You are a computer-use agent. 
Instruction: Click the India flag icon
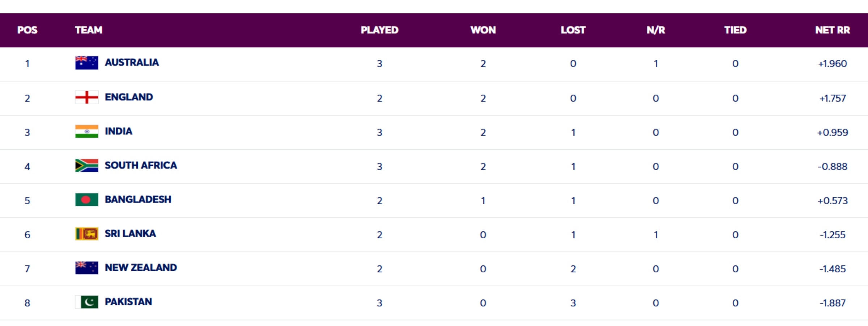pyautogui.click(x=87, y=131)
